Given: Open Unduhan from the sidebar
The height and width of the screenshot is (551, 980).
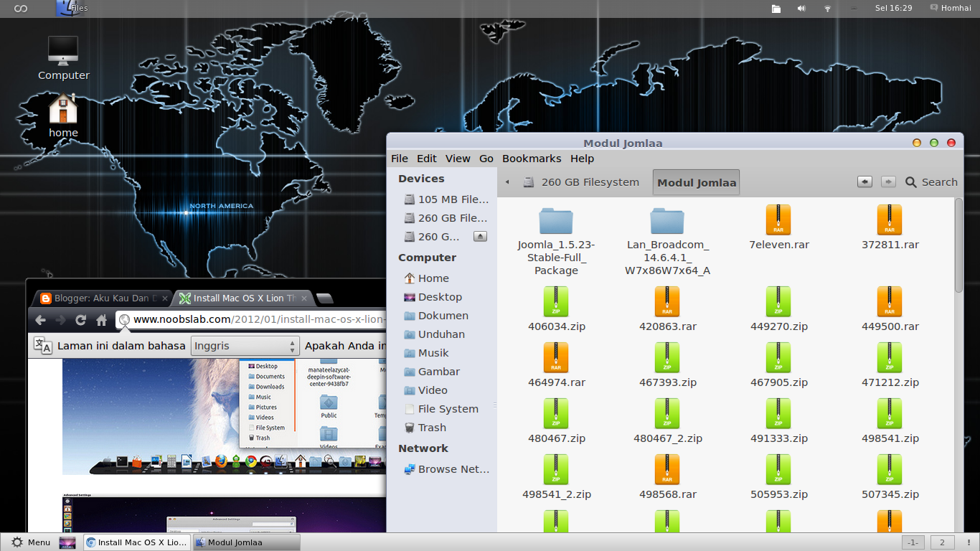Looking at the screenshot, I should point(441,334).
